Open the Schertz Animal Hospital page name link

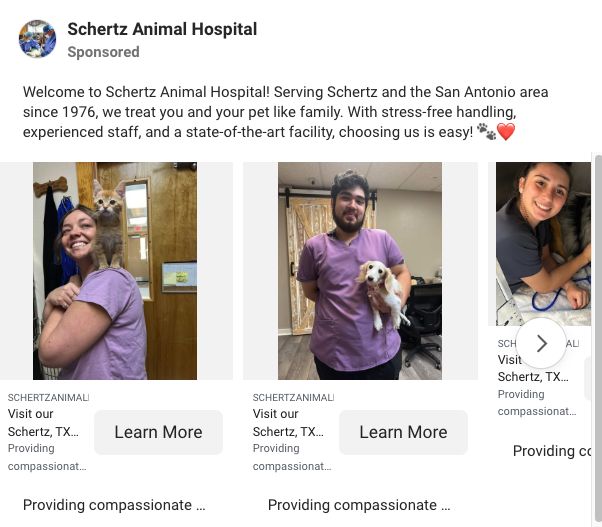pos(162,30)
